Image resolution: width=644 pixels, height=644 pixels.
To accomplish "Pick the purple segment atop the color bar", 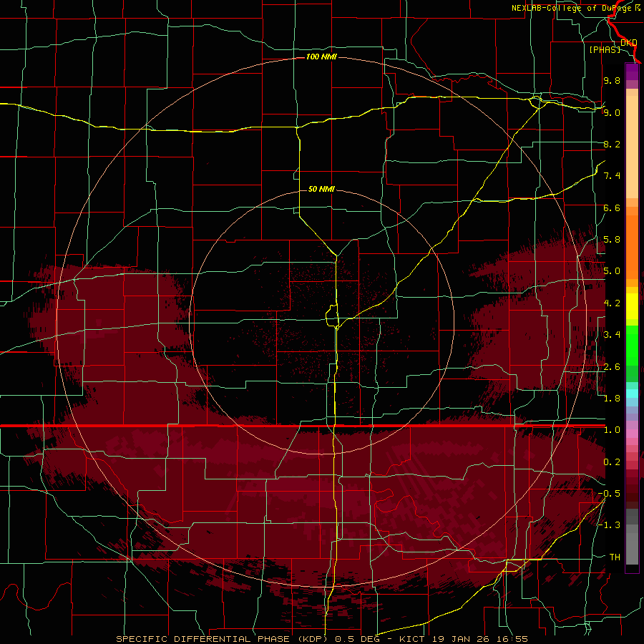I will coord(632,72).
